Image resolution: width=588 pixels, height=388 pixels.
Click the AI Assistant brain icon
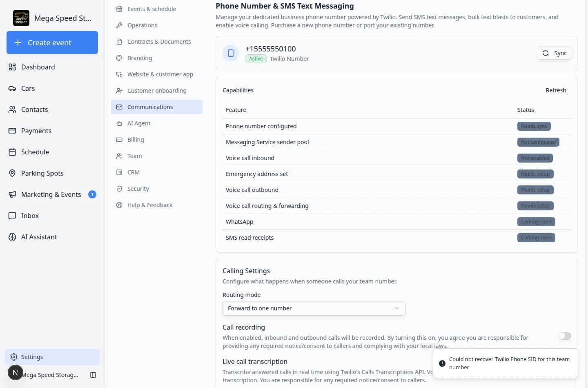coord(12,237)
